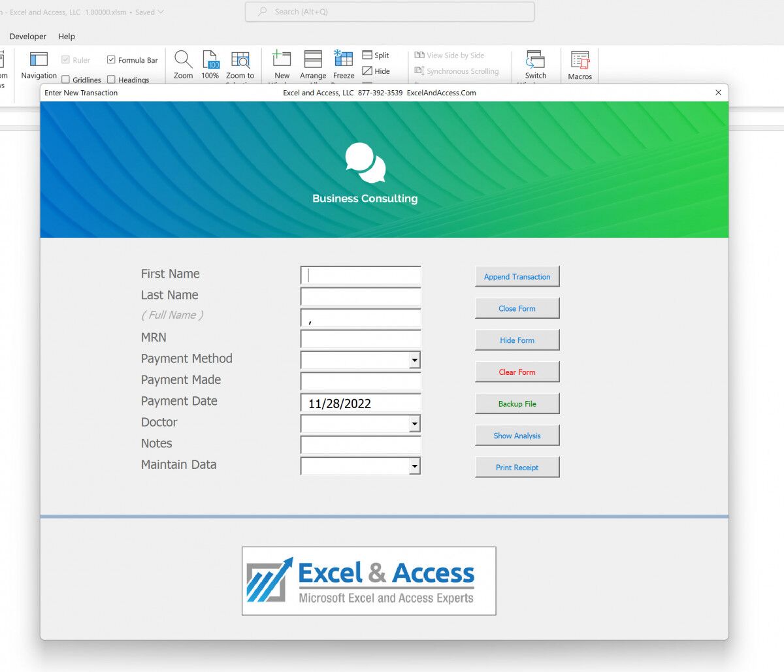The image size is (784, 672).
Task: Select the Freeze panes icon
Action: (x=343, y=65)
